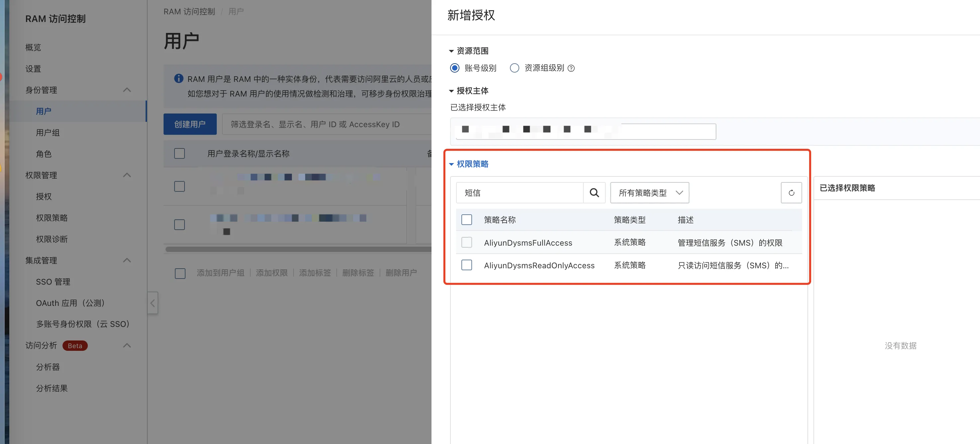Click the info icon in RAM banner
The image size is (980, 444).
[x=179, y=79]
